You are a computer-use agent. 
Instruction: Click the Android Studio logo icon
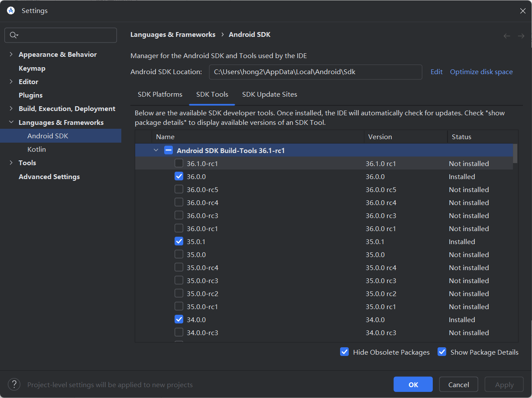[11, 11]
